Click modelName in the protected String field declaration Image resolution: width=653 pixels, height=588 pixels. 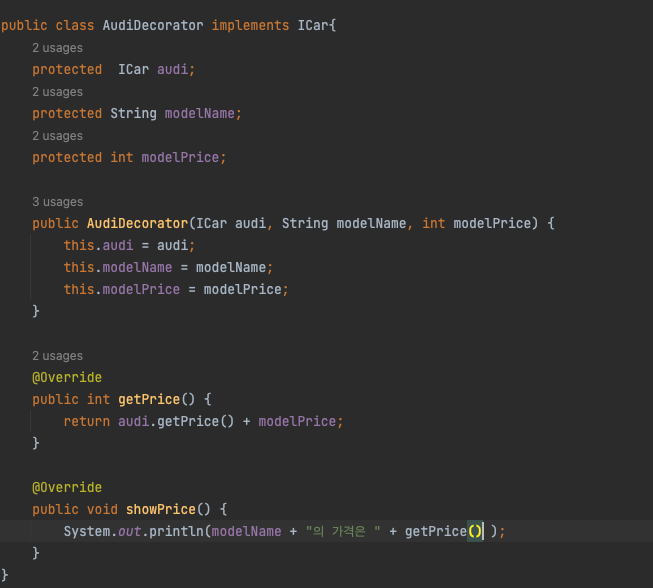pyautogui.click(x=200, y=113)
